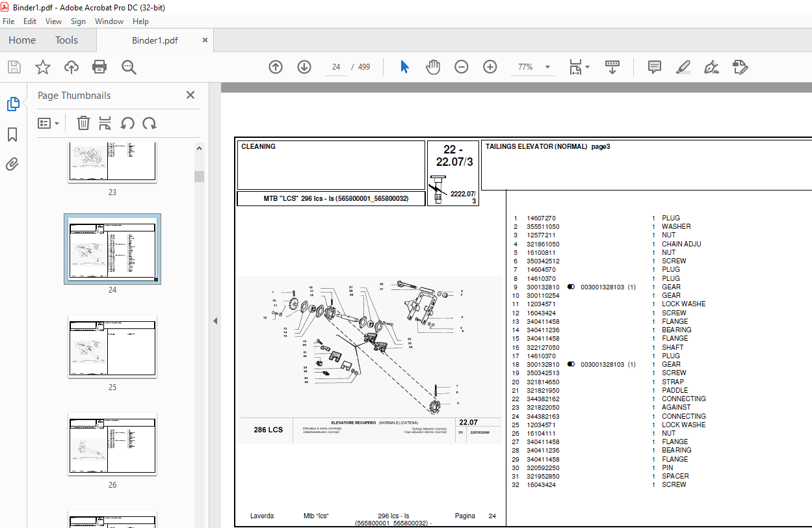The height and width of the screenshot is (528, 812).
Task: Delete selected page with trash icon
Action: (x=83, y=123)
